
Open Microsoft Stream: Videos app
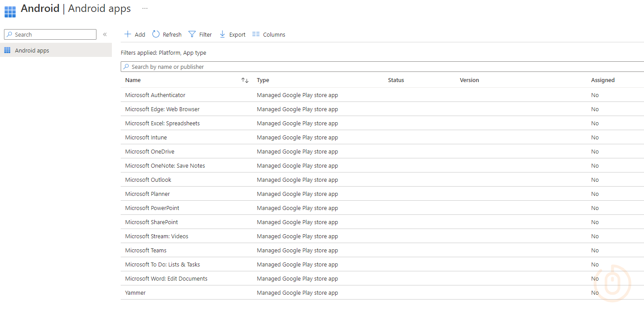156,236
